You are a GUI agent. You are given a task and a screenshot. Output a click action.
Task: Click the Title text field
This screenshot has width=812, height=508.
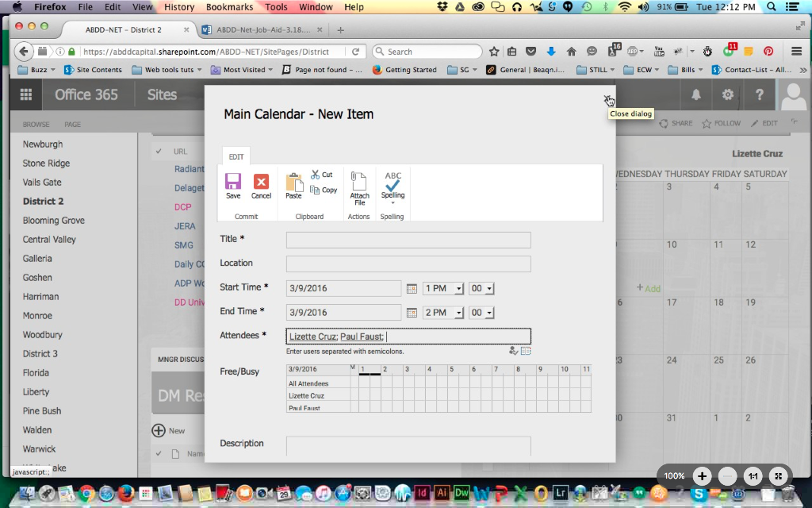(x=408, y=240)
